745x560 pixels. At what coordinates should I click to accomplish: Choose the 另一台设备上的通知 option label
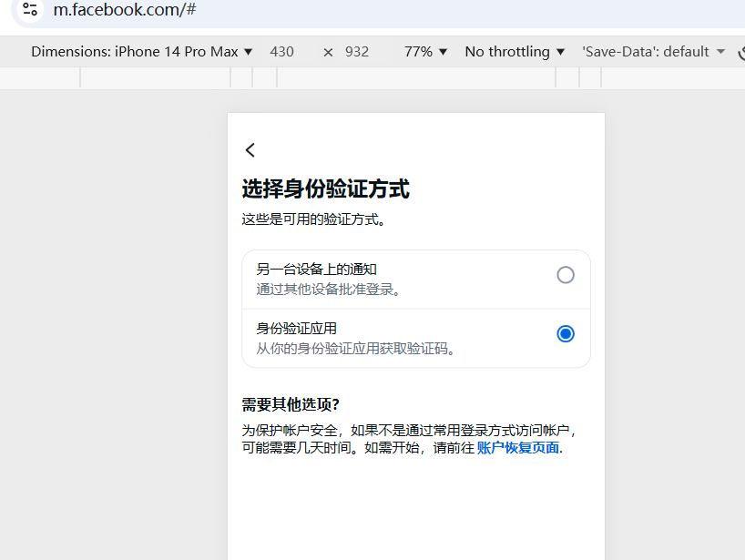coord(316,270)
